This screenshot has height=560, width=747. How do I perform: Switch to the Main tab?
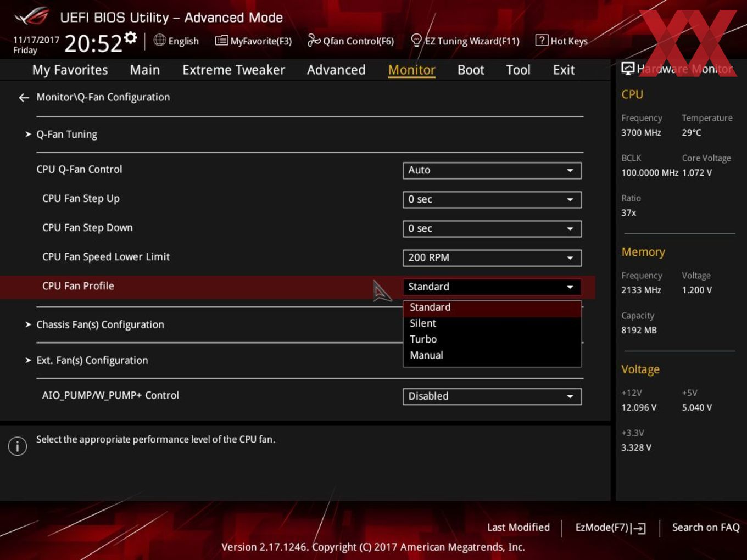[145, 70]
